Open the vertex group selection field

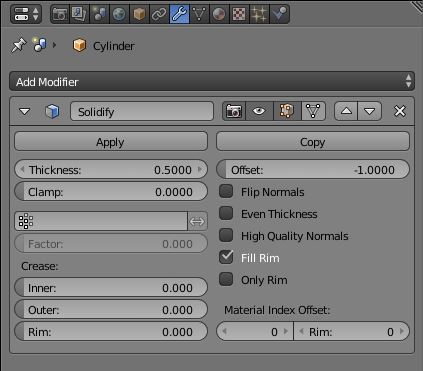tap(101, 221)
